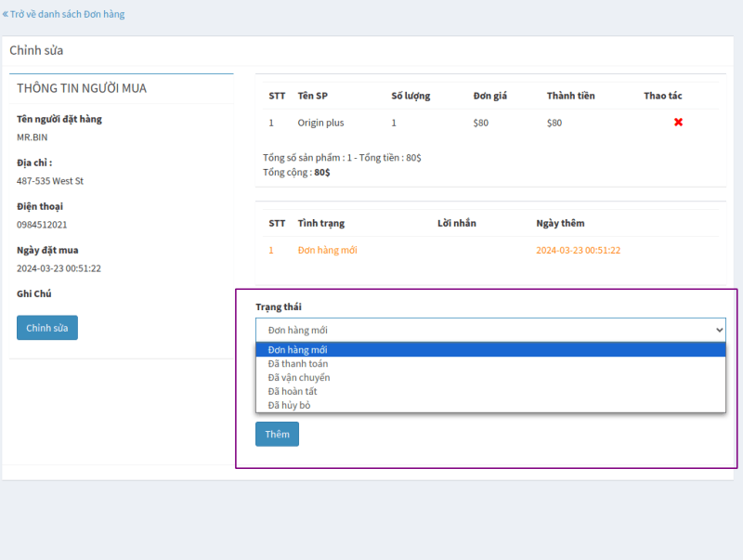Click the Trạng thái label
The image size is (743, 560).
(278, 307)
